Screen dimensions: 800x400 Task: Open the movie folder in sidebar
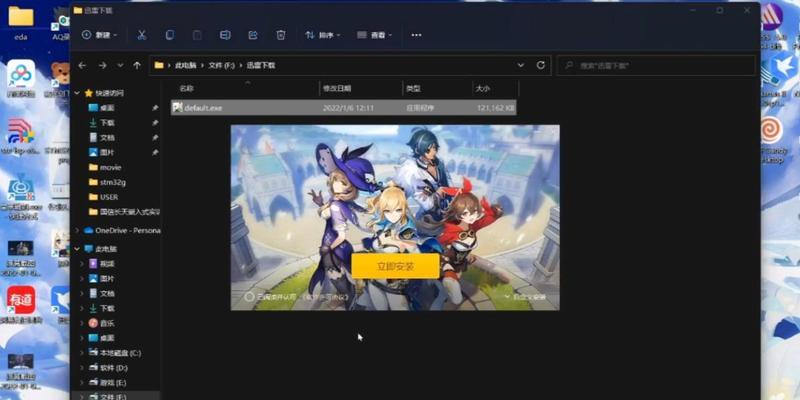coord(105,167)
